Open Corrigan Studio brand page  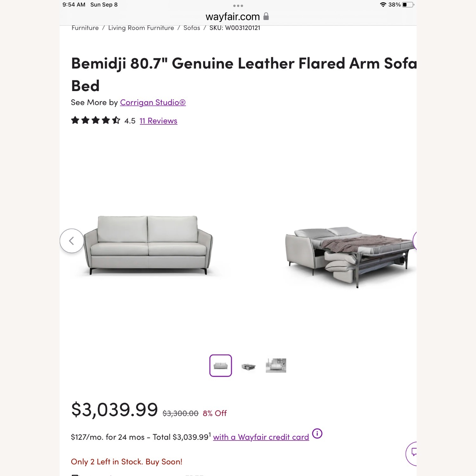[153, 102]
